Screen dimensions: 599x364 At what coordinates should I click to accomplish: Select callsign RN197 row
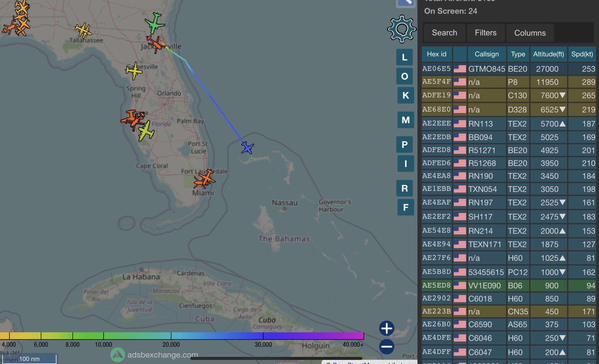tap(509, 202)
